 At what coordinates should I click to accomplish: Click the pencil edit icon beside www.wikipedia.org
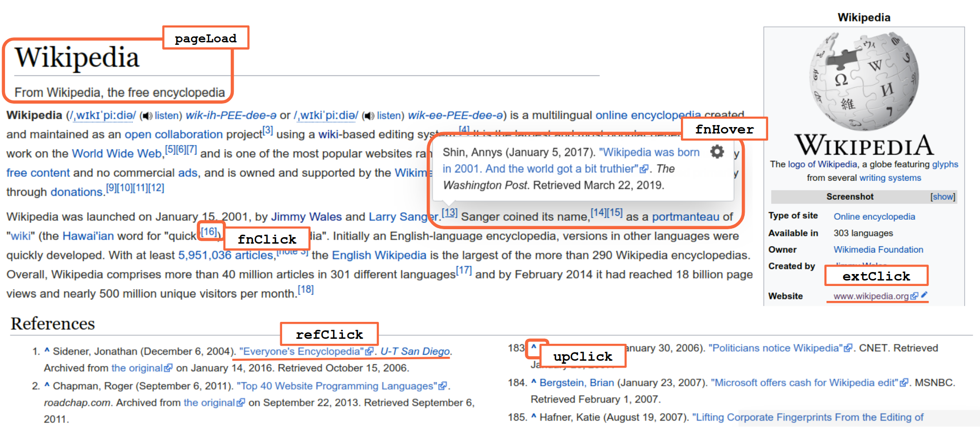coord(924,295)
